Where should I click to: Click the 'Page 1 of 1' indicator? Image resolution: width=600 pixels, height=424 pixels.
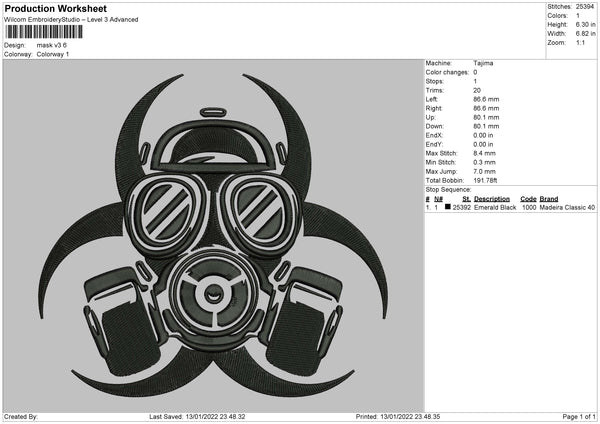coord(579,417)
